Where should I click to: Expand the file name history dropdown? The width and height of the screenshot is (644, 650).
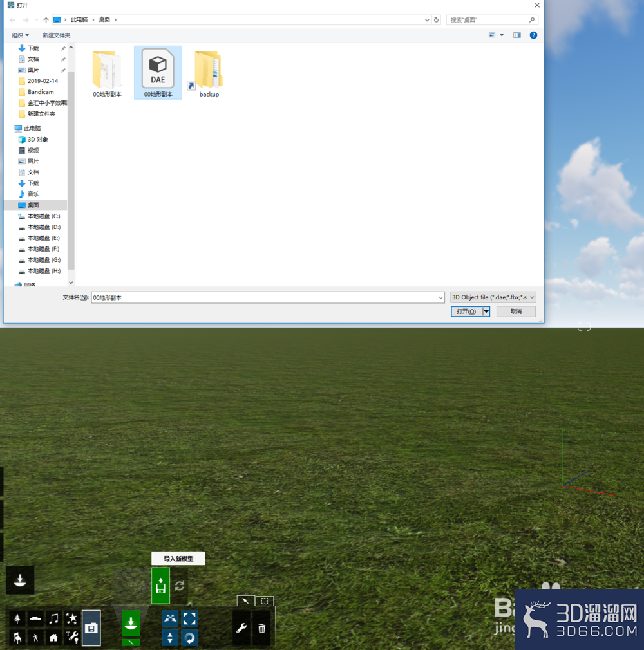[440, 297]
